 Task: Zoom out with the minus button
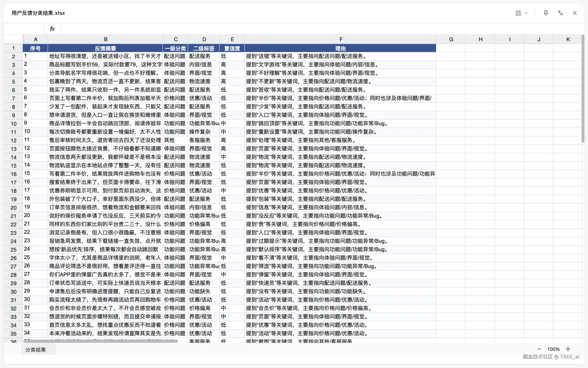pos(539,349)
